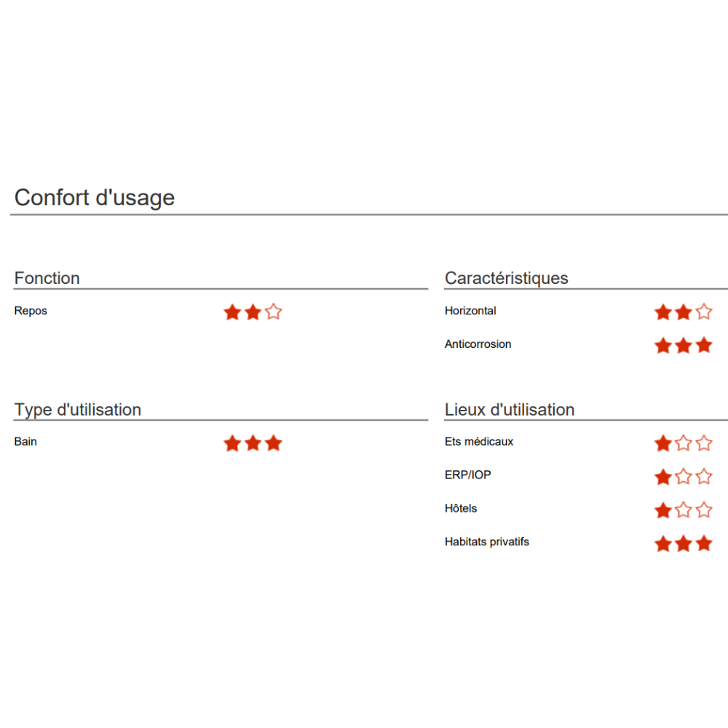Image resolution: width=728 pixels, height=728 pixels.
Task: Click the Hôtels star rating
Action: click(x=684, y=510)
